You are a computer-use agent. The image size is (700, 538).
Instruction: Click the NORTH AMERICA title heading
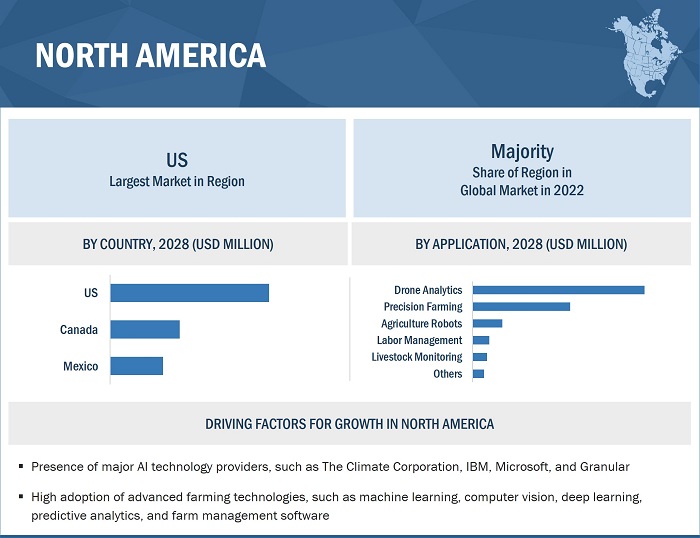click(151, 56)
